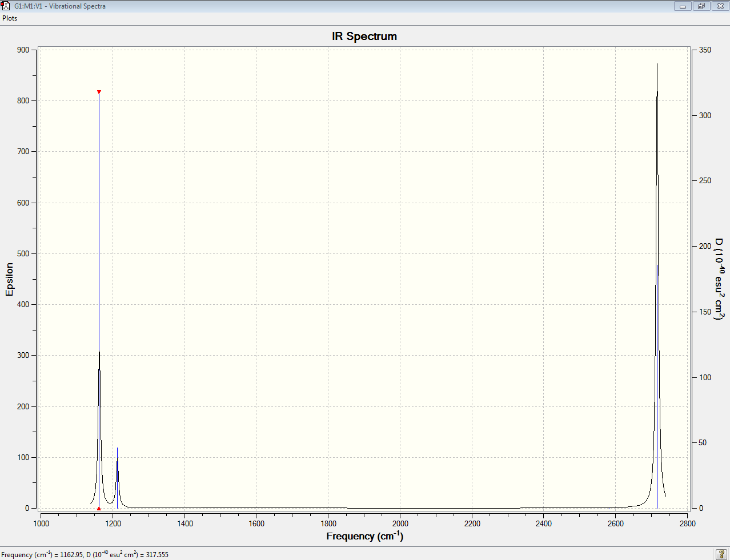Close the Vibrational Spectra window
This screenshot has height=560, width=730.
click(x=720, y=6)
